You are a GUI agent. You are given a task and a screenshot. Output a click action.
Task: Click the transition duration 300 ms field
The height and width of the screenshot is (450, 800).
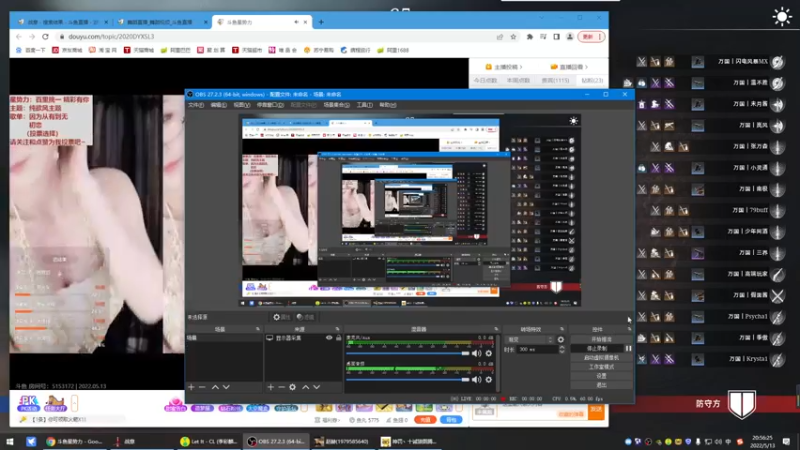[x=537, y=349]
